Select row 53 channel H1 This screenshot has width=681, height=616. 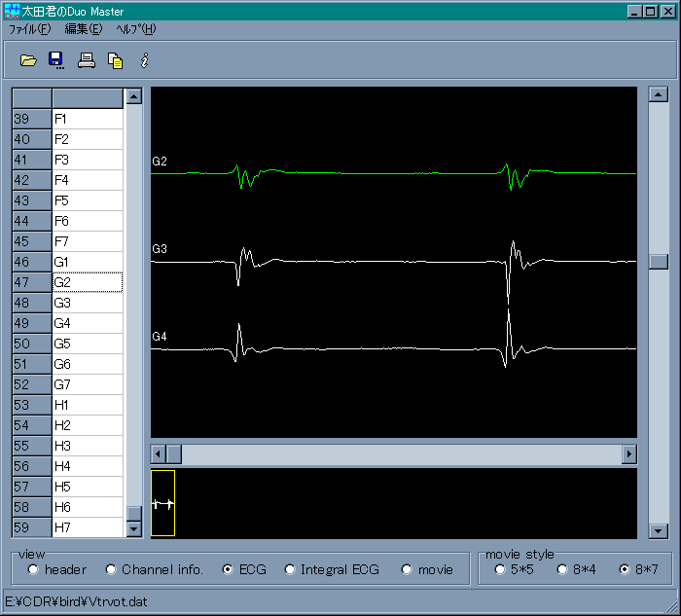point(87,405)
